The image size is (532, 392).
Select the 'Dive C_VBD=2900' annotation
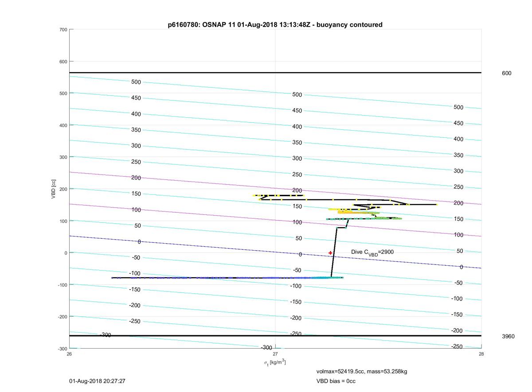(372, 252)
